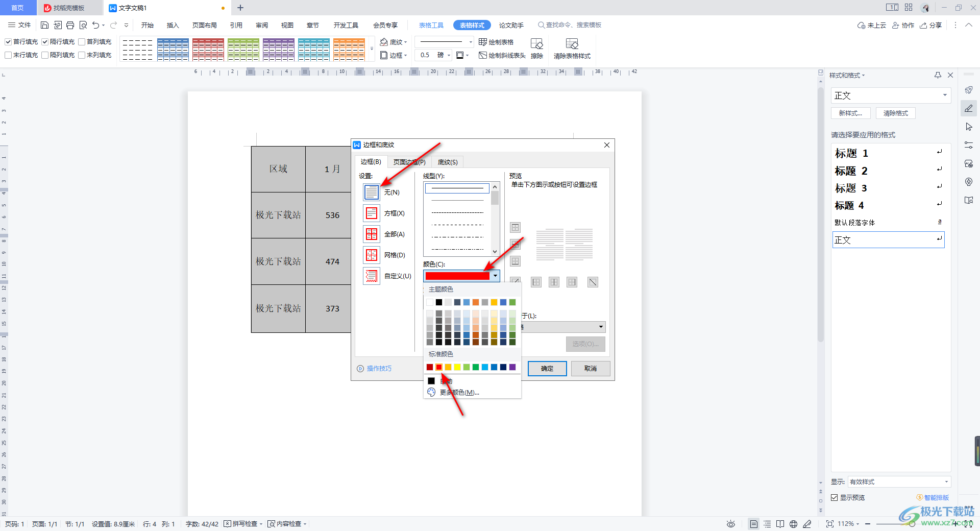Enable 首列填充 checkbox
Screen dimensions: 980x531
82,42
